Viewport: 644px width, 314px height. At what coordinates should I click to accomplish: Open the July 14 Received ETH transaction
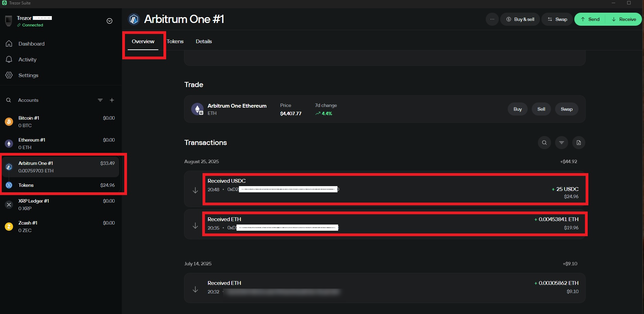tap(385, 288)
